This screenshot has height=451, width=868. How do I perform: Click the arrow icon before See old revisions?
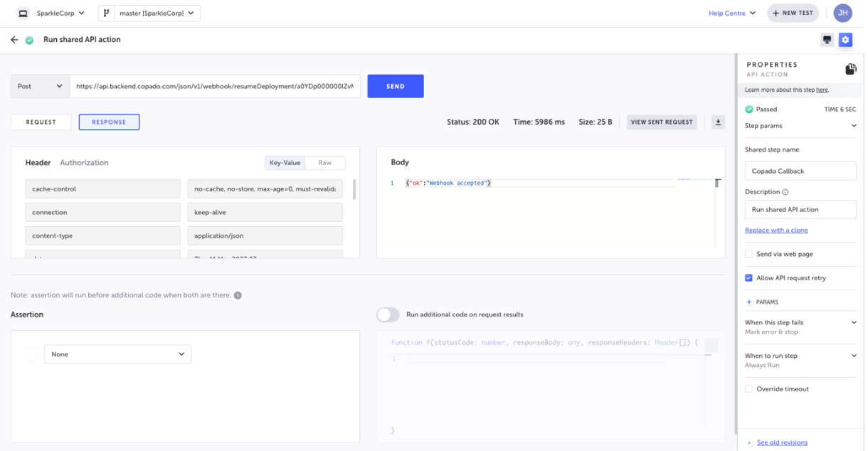tap(749, 442)
